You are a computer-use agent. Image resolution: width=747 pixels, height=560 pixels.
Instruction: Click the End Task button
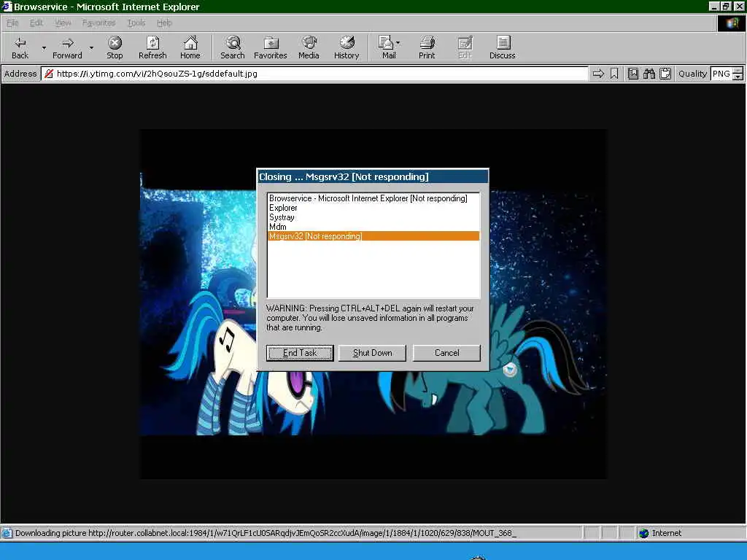tap(300, 353)
